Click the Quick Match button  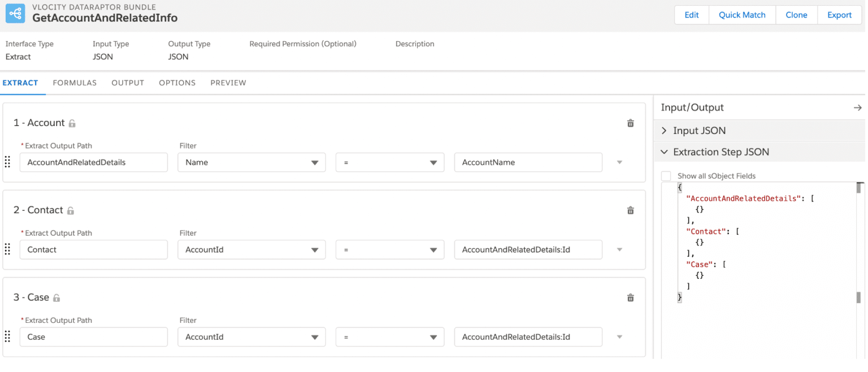pyautogui.click(x=742, y=15)
